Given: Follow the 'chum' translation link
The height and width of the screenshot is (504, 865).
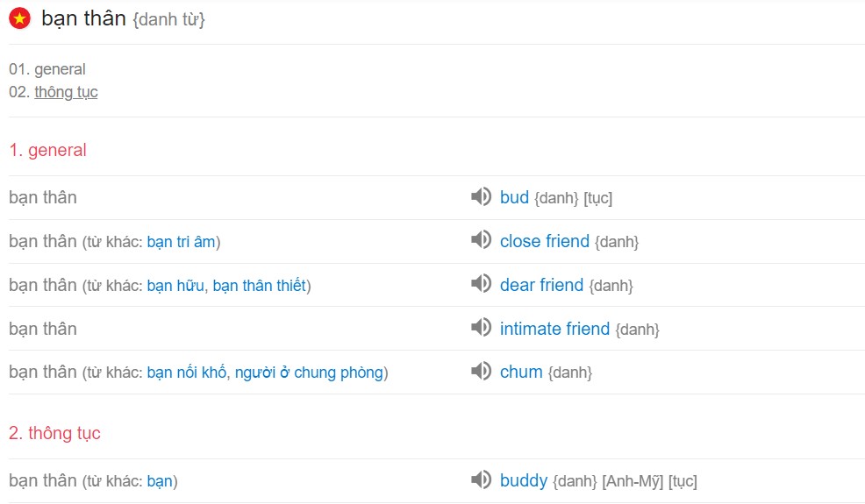Looking at the screenshot, I should 521,372.
